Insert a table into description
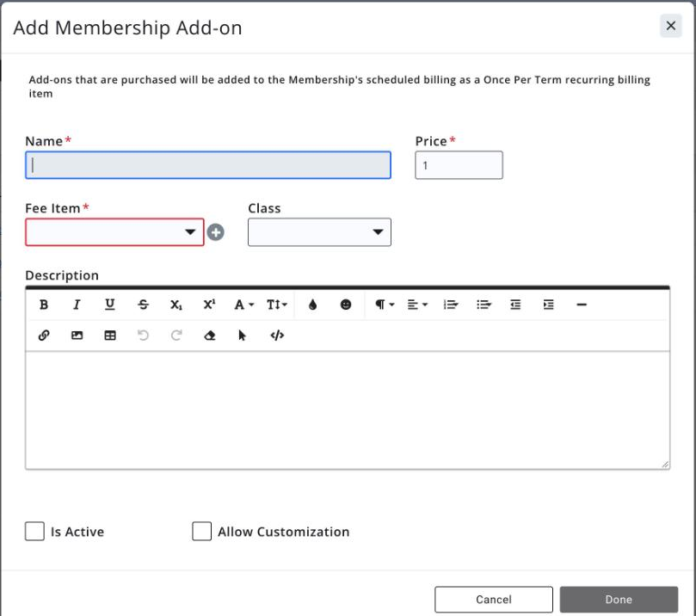The width and height of the screenshot is (696, 616). click(109, 335)
